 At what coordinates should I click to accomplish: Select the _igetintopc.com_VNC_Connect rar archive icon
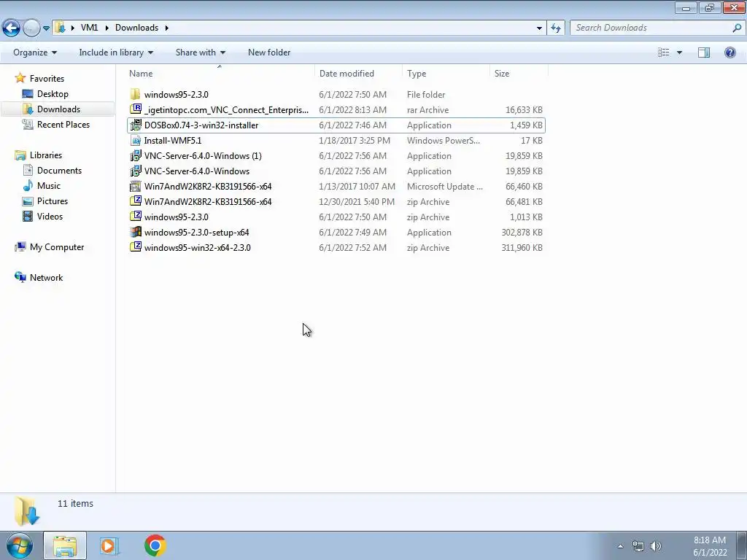tap(135, 109)
